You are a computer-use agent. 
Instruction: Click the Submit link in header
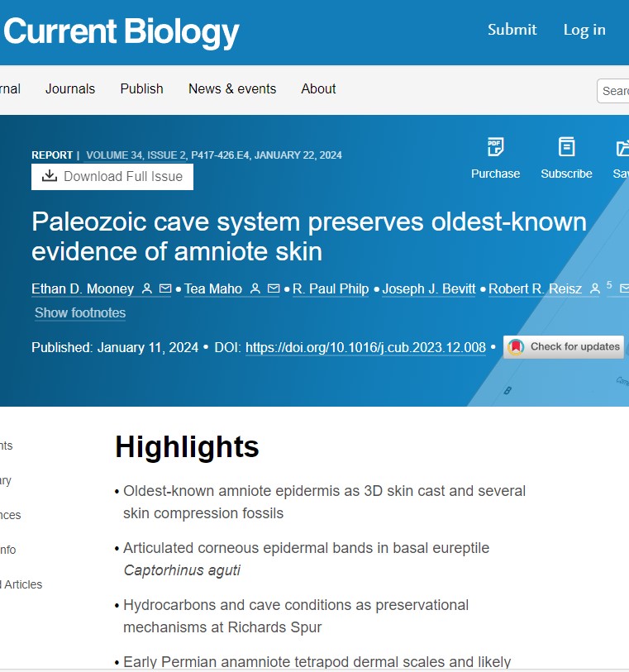[512, 30]
